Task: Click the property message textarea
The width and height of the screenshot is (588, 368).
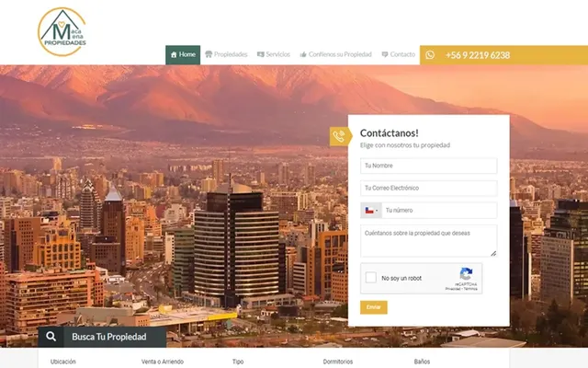Action: (429, 241)
